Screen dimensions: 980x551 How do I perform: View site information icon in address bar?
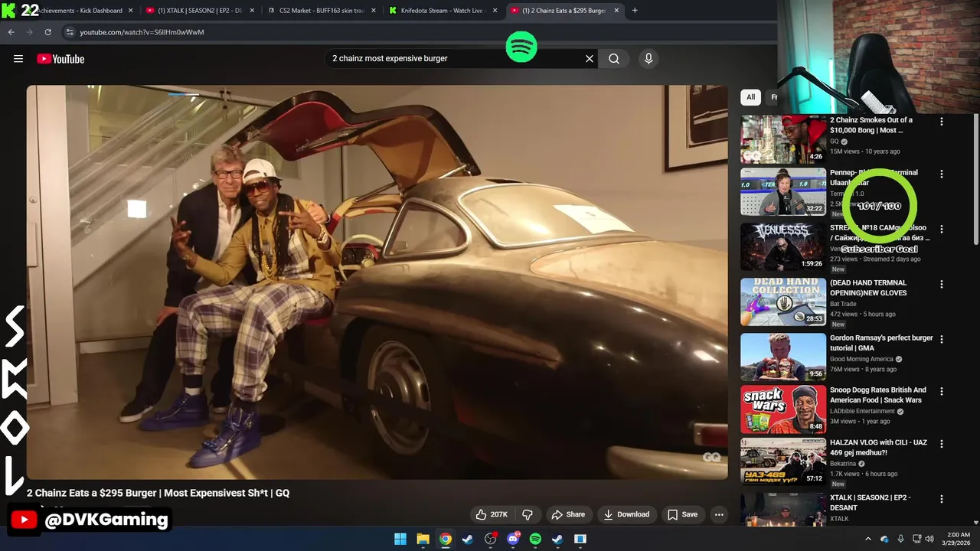click(x=70, y=32)
